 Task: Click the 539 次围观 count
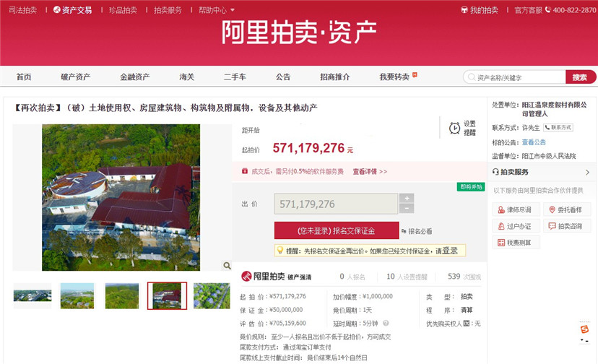point(464,277)
